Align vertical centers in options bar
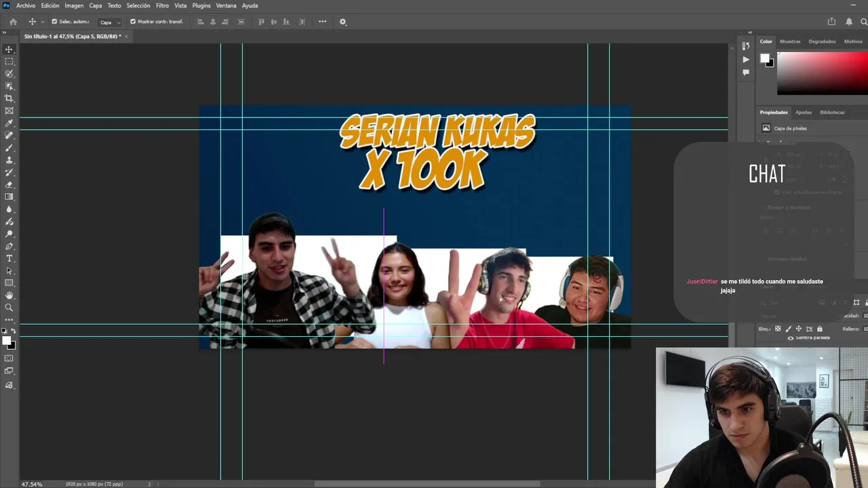868x488 pixels. pyautogui.click(x=274, y=22)
